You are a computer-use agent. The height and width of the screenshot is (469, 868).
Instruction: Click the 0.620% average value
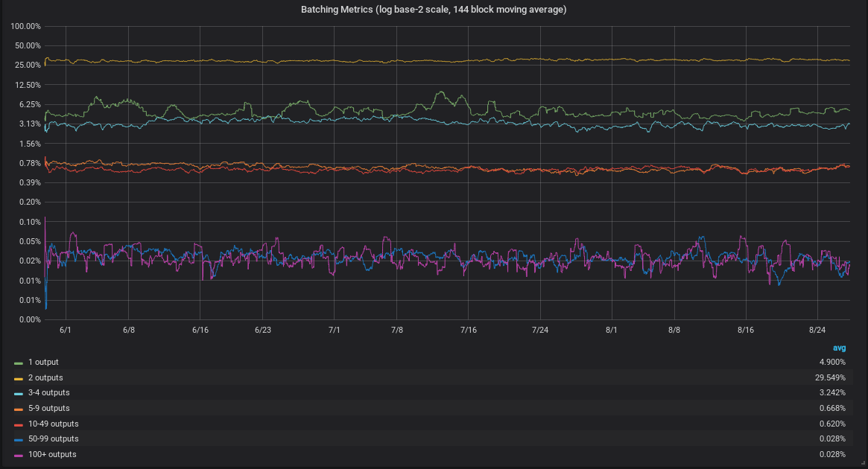pos(832,424)
